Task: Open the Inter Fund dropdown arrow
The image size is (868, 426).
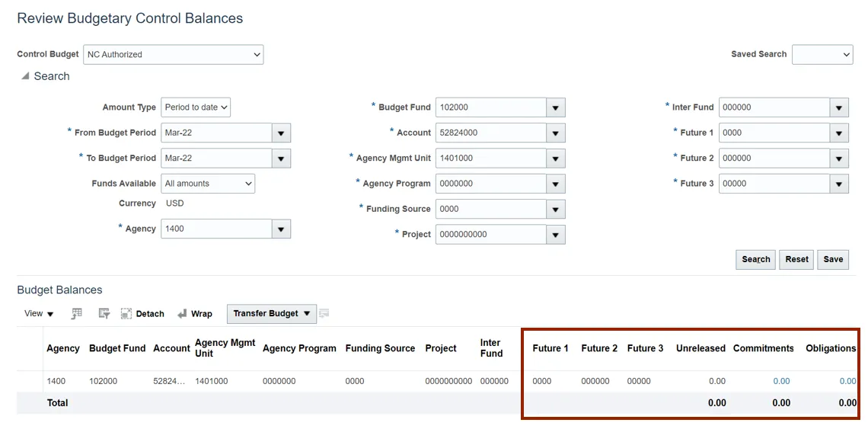Action: (839, 107)
